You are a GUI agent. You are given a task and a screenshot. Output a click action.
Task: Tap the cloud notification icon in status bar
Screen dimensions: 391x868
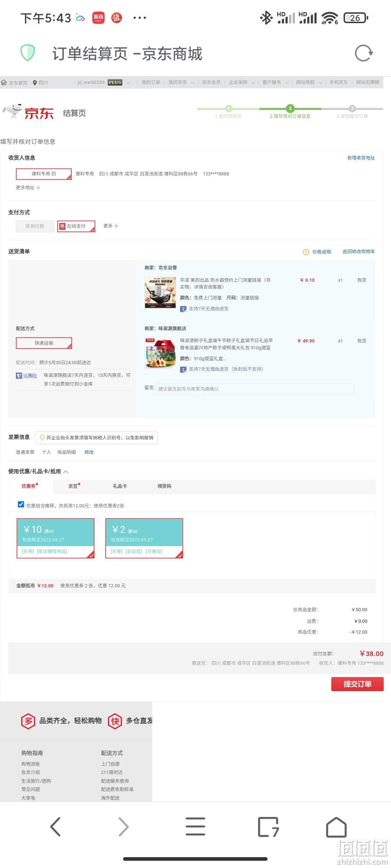pos(80,18)
